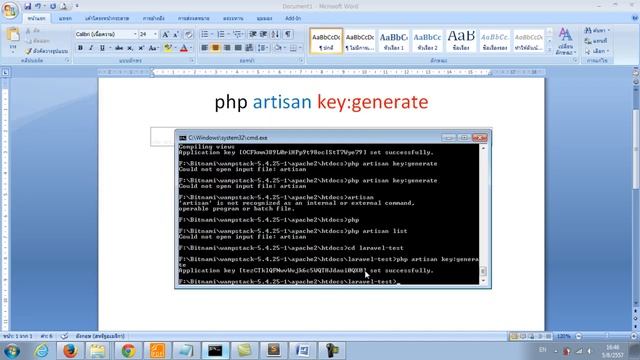Open the Add-In ribbon tab
The width and height of the screenshot is (640, 360).
(293, 18)
